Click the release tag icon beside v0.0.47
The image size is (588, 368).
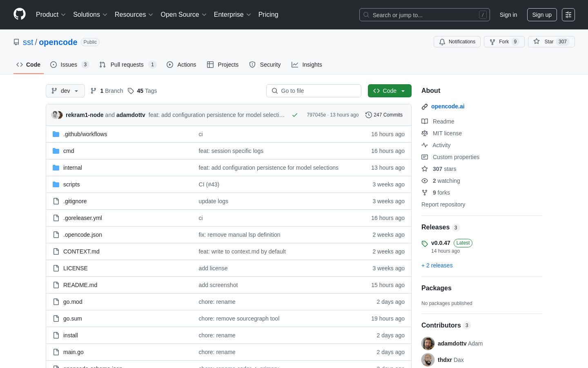click(425, 244)
